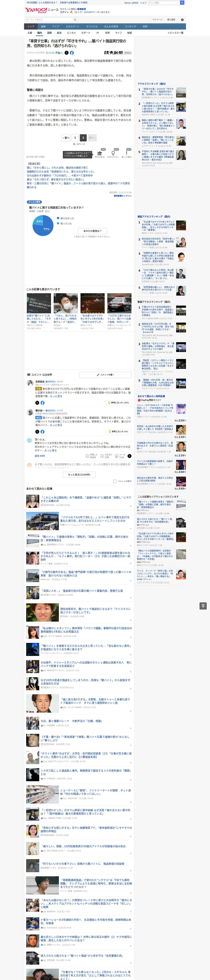Toggle the コメント非表示 checkbox
Viewport: 210px width, 980px height.
115,481
